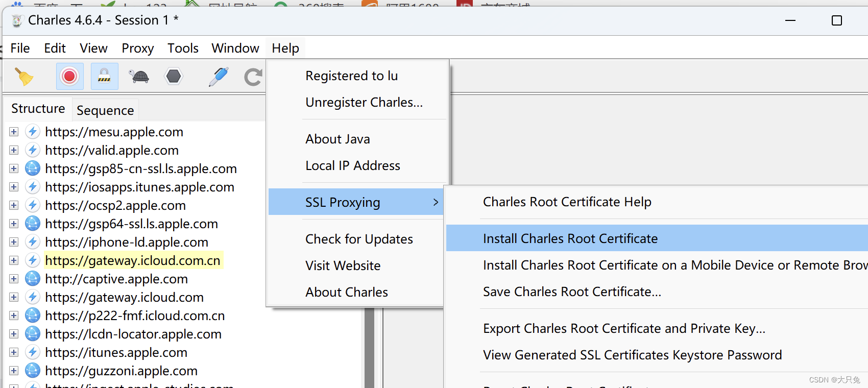Clear the session with the broom icon
This screenshot has height=388, width=868.
click(23, 77)
